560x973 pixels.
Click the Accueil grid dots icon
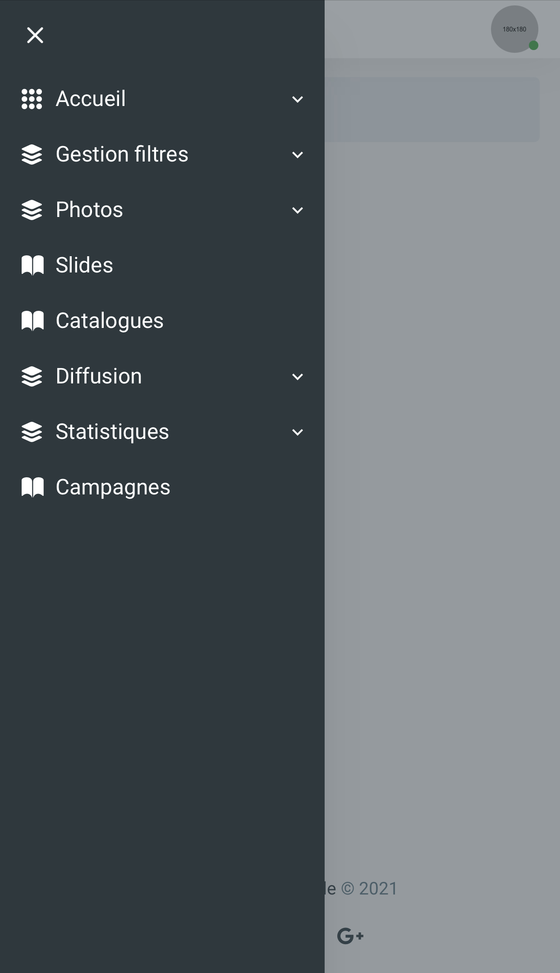click(32, 99)
